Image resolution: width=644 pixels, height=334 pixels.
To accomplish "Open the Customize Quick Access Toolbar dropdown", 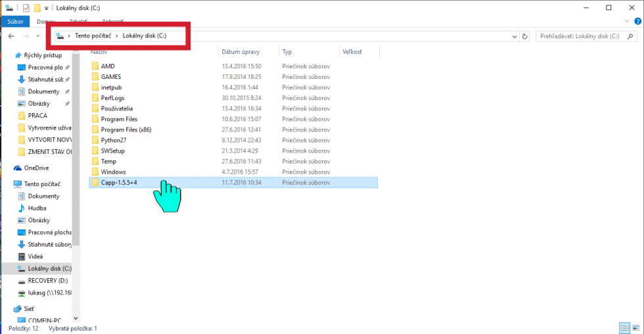I will pos(46,8).
